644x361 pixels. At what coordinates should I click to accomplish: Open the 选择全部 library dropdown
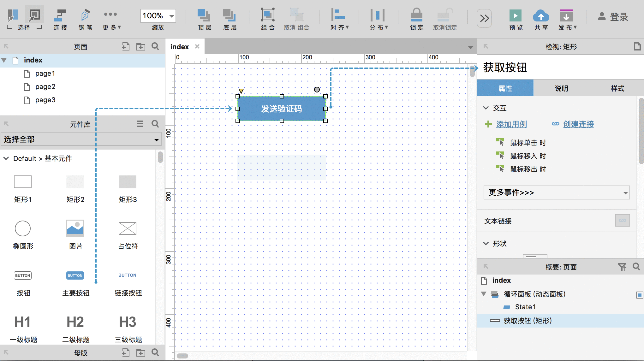[x=81, y=139]
